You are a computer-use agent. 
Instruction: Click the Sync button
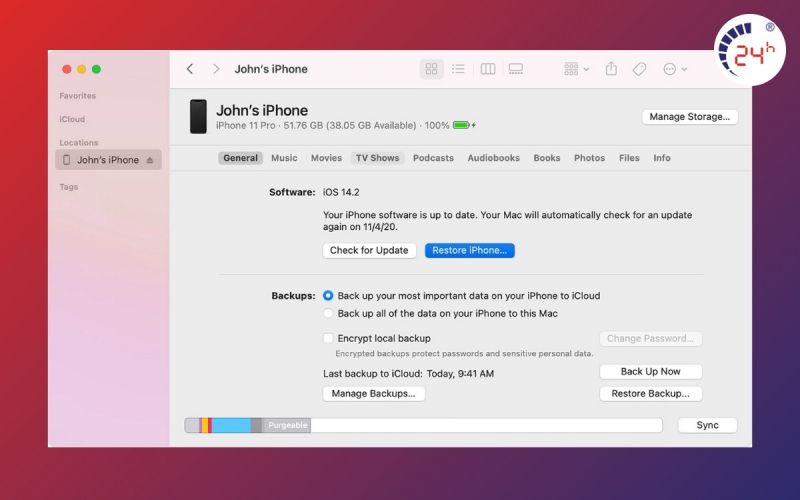pos(707,426)
